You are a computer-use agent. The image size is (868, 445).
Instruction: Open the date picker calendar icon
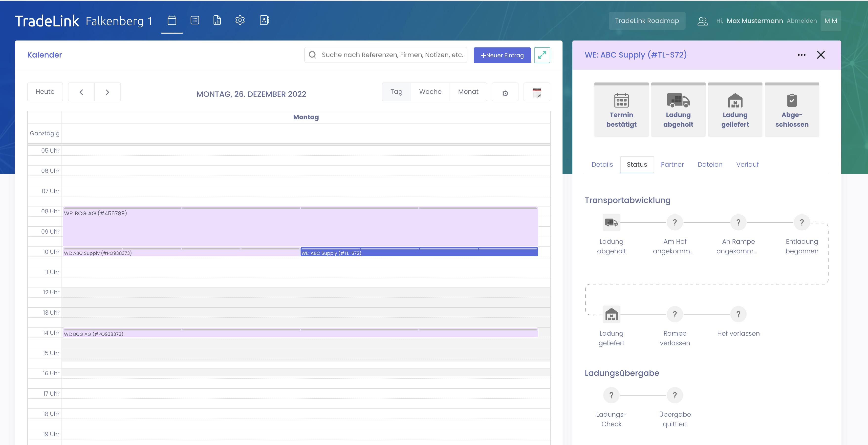[x=536, y=93]
